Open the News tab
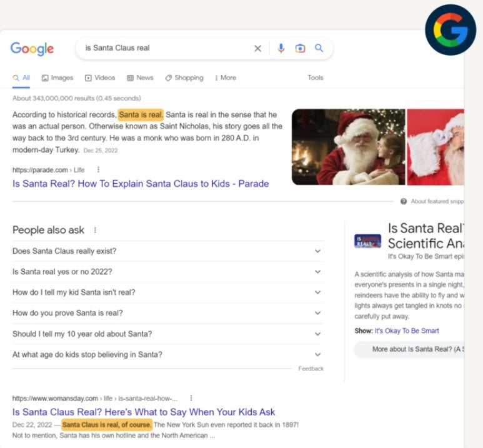The width and height of the screenshot is (483, 448). [x=140, y=77]
